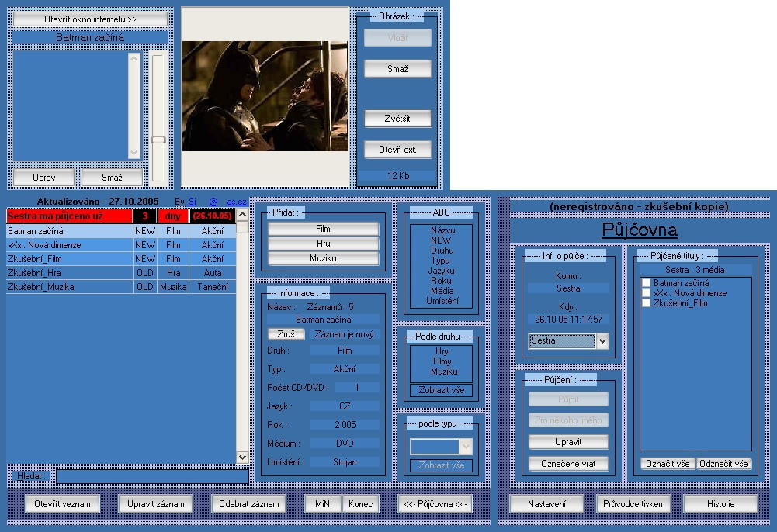The width and height of the screenshot is (777, 532).
Task: Click the Označit vše button
Action: point(668,464)
